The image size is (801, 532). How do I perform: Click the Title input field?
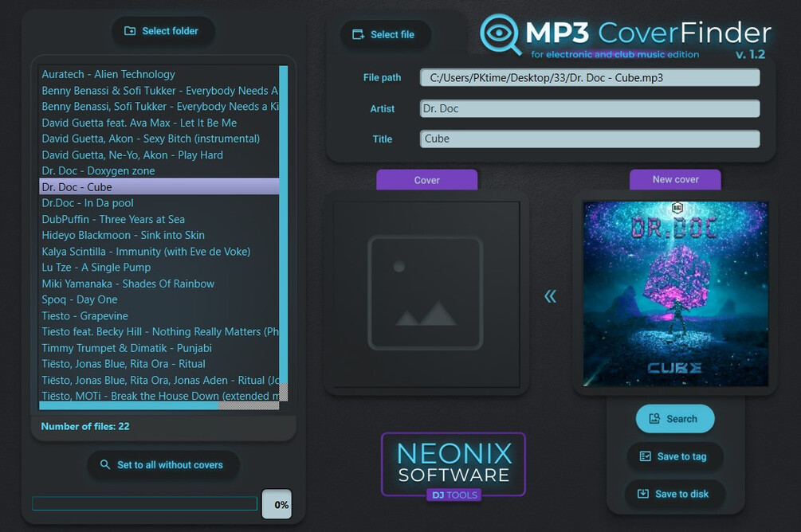[x=590, y=139]
